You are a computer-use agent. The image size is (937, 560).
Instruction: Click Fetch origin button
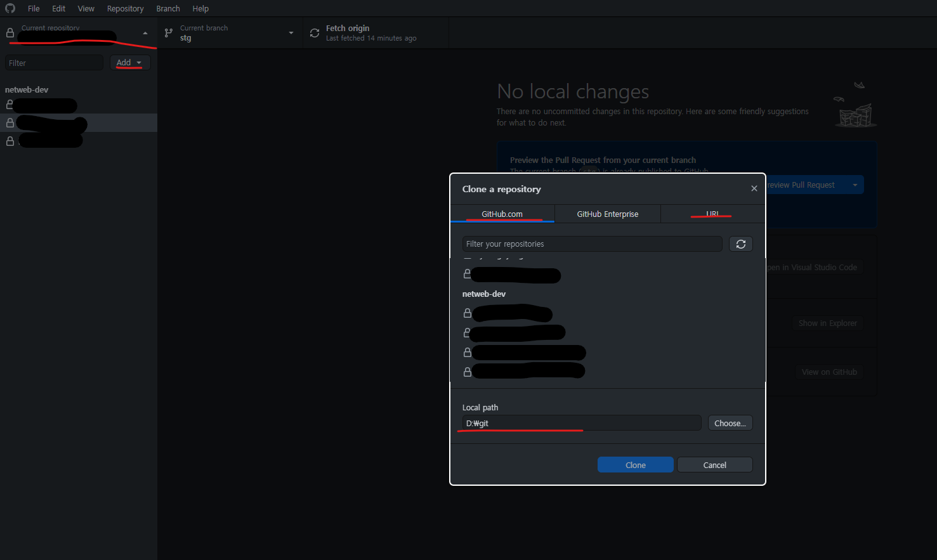coord(376,33)
